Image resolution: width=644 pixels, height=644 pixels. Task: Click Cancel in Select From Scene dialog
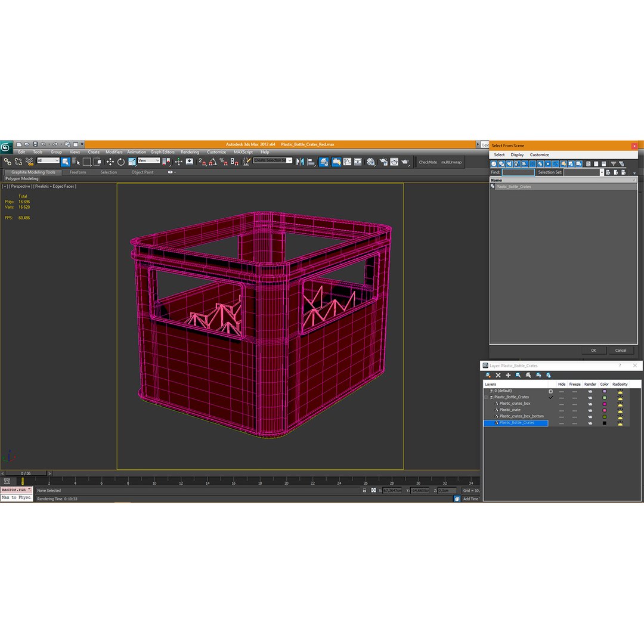tap(620, 351)
